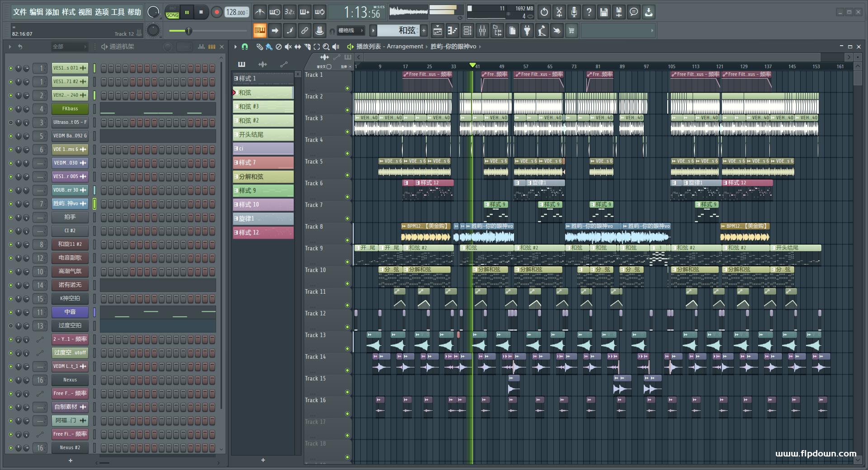Toggle Track 9 mute LED in playlist
Viewport: 868px width, 470px height.
[x=347, y=262]
